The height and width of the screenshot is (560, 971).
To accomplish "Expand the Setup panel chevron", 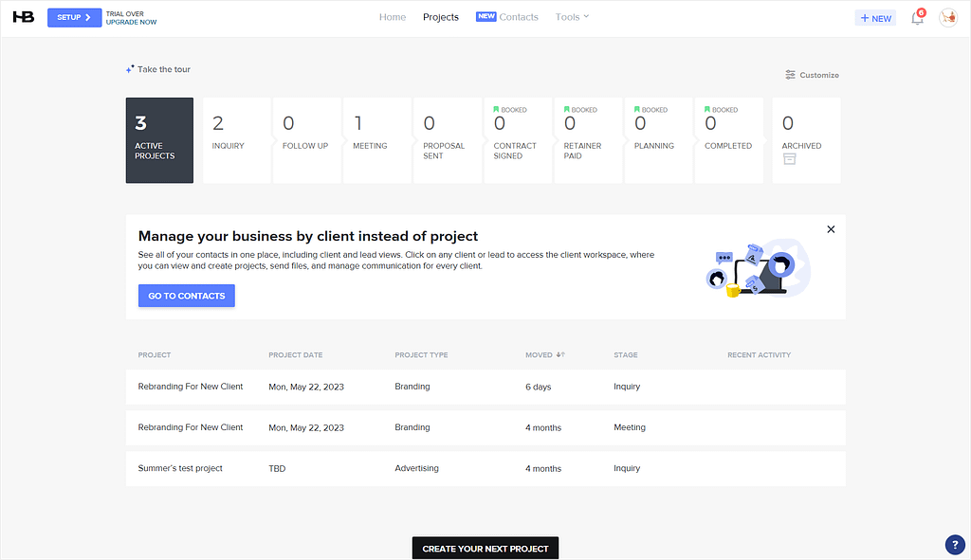I will click(88, 17).
